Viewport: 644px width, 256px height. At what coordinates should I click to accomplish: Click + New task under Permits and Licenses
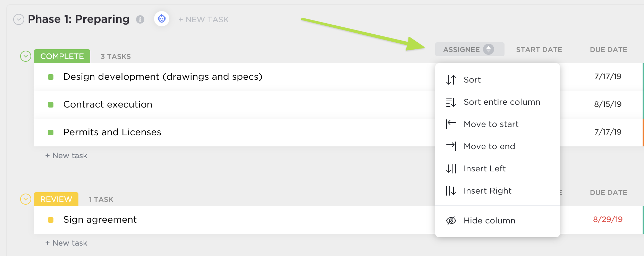point(66,155)
